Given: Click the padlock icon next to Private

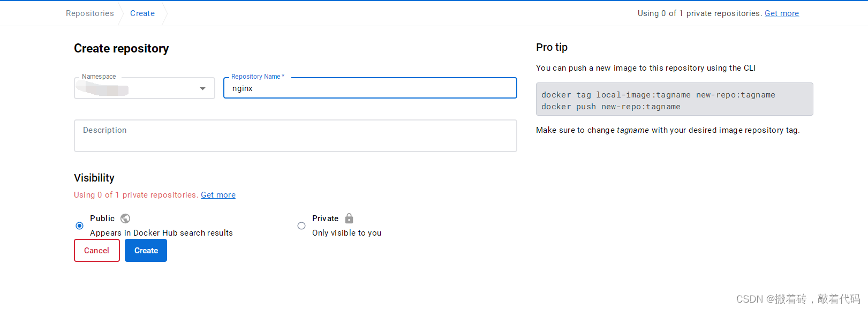Looking at the screenshot, I should 349,218.
